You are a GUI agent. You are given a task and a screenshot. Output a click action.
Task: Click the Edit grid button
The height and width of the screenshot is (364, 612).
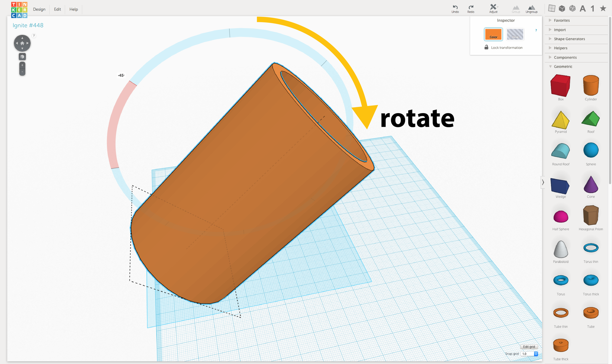pos(529,346)
